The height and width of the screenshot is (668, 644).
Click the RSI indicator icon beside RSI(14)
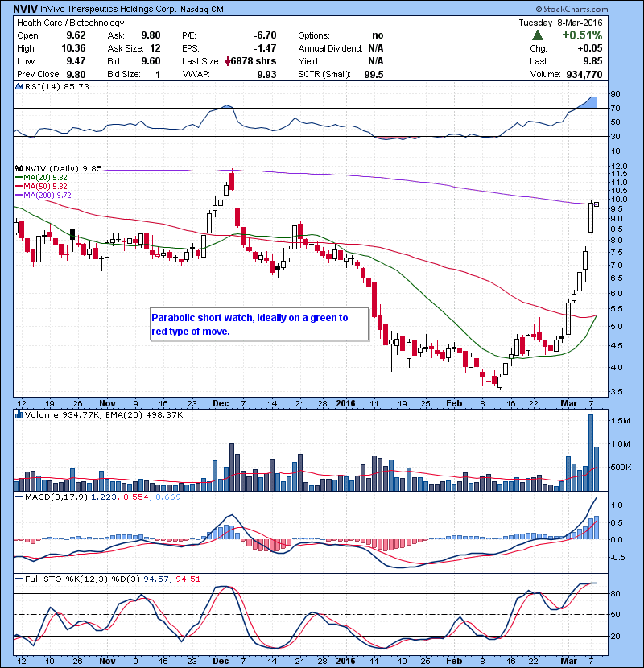(x=19, y=86)
